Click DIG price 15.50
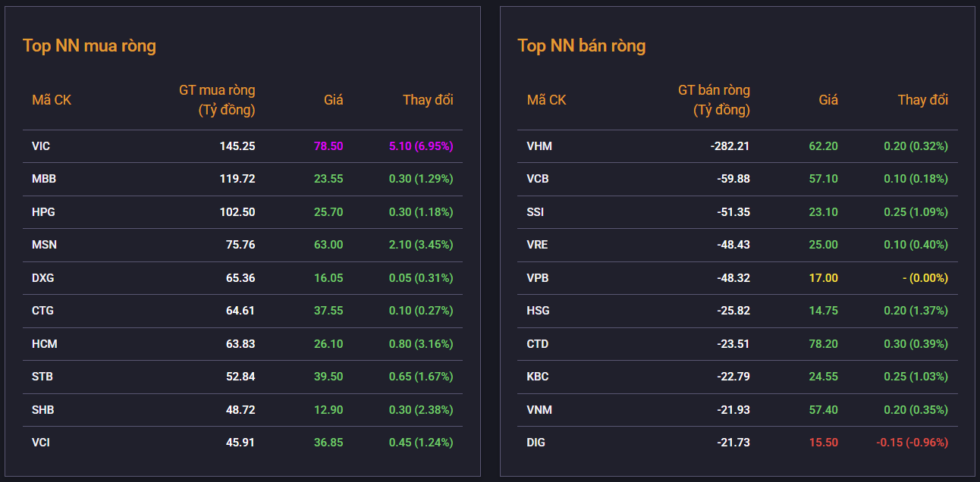This screenshot has height=482, width=980. pos(823,443)
